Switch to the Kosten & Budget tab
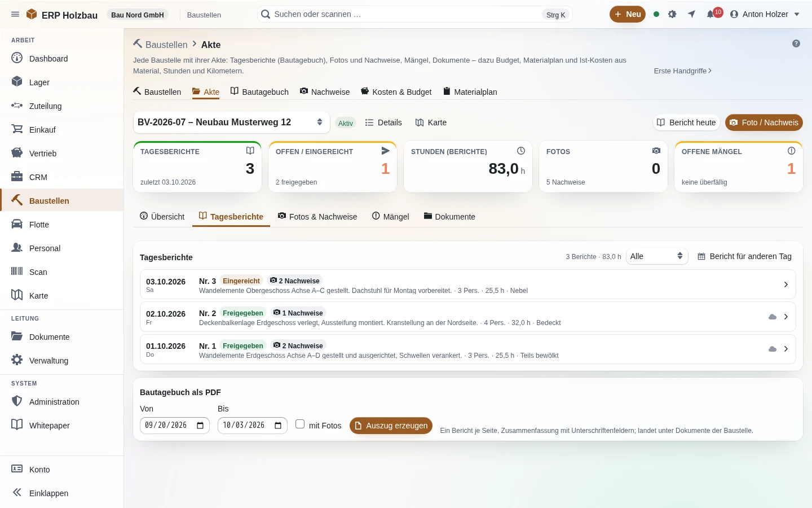Image resolution: width=812 pixels, height=508 pixels. click(396, 92)
